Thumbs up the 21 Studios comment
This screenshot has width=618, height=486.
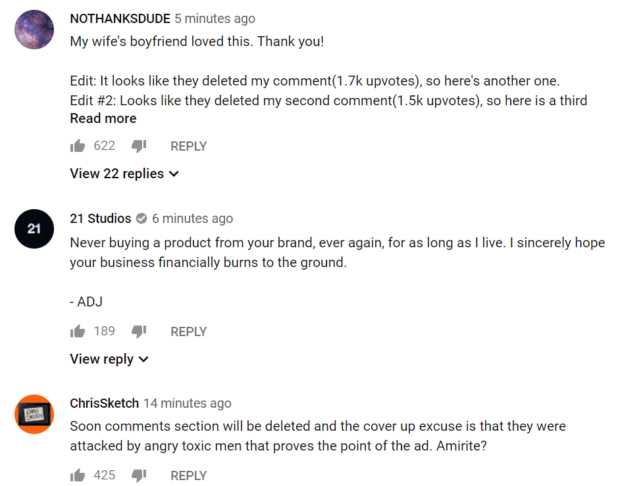[x=77, y=331]
